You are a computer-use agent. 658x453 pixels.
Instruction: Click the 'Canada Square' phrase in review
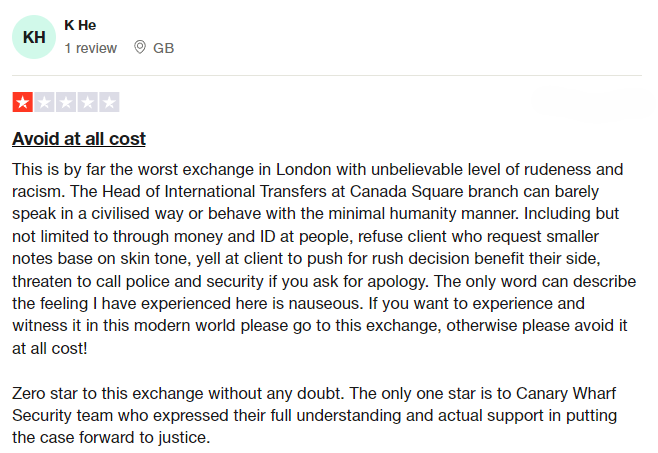point(407,191)
